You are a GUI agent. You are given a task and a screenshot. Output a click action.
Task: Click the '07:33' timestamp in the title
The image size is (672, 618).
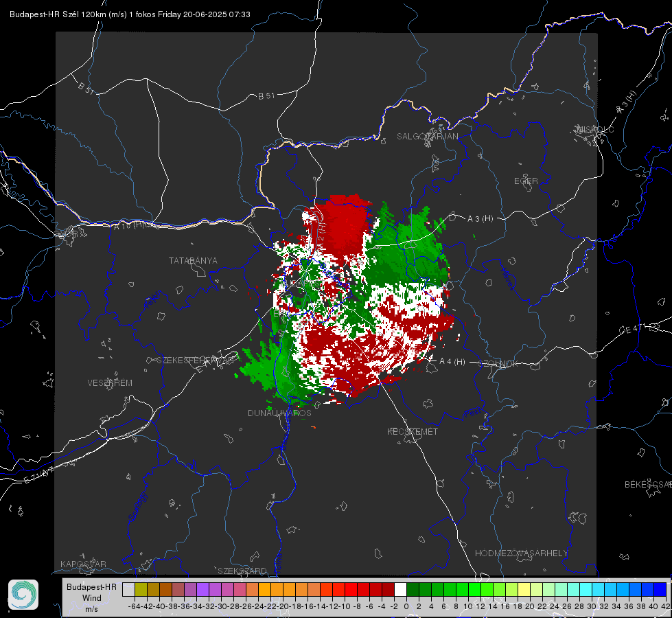(x=240, y=14)
